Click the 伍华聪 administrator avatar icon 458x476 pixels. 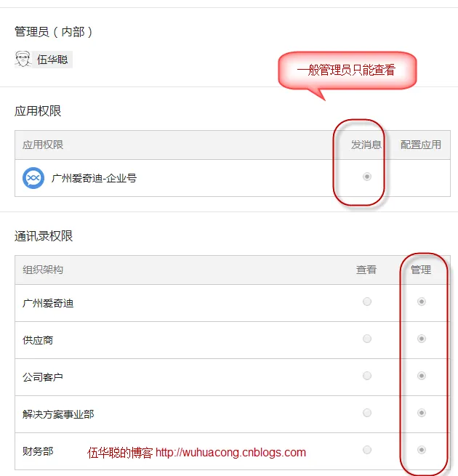(x=23, y=59)
